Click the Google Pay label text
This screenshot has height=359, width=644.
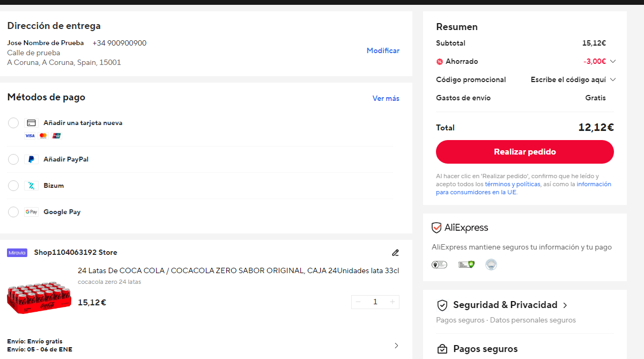62,212
